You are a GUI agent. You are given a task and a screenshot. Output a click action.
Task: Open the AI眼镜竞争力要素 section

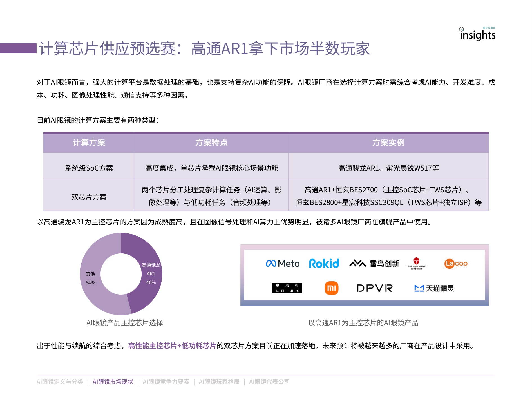click(x=166, y=382)
